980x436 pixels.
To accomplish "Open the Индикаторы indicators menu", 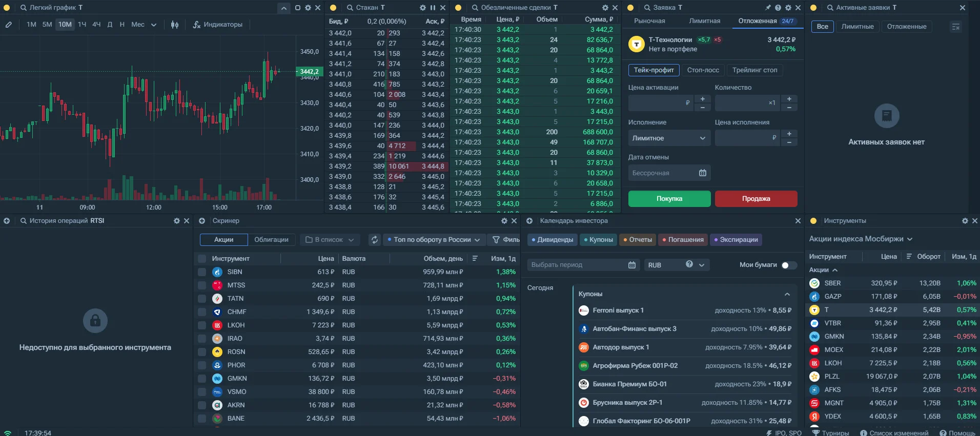I will point(217,25).
